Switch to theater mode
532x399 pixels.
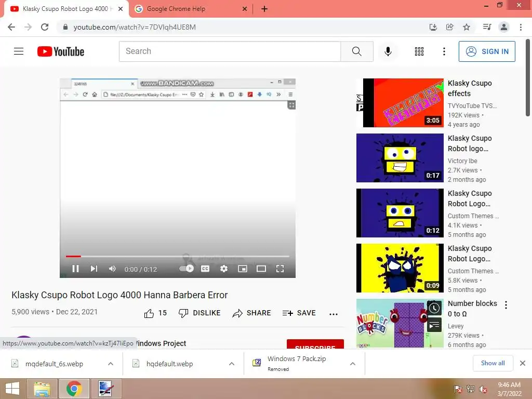[x=261, y=269]
